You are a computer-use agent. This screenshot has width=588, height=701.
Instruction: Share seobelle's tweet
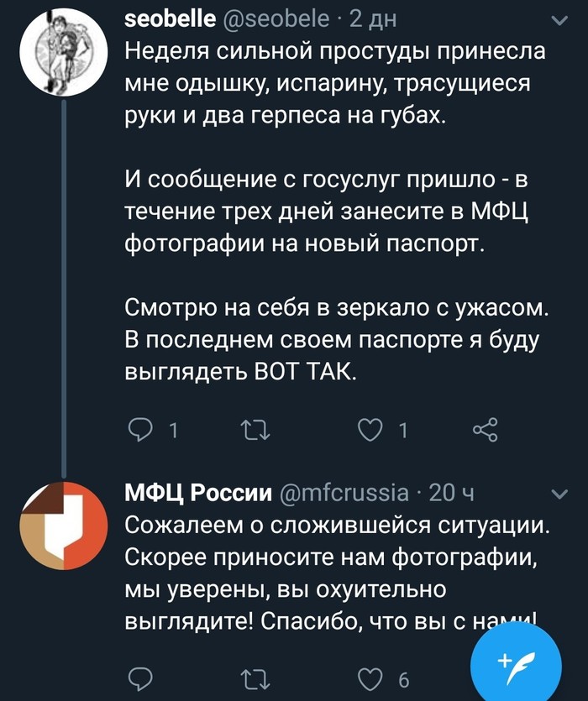pyautogui.click(x=486, y=432)
